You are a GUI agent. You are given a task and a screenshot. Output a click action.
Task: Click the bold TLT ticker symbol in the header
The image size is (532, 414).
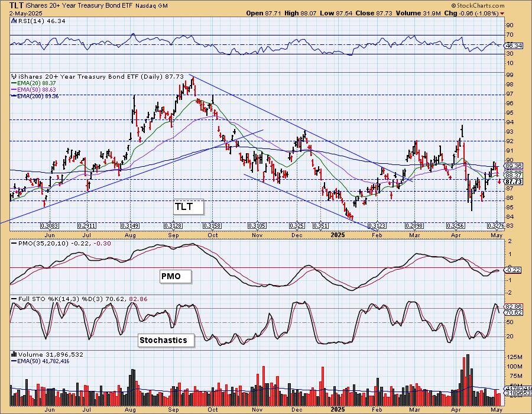pyautogui.click(x=17, y=5)
